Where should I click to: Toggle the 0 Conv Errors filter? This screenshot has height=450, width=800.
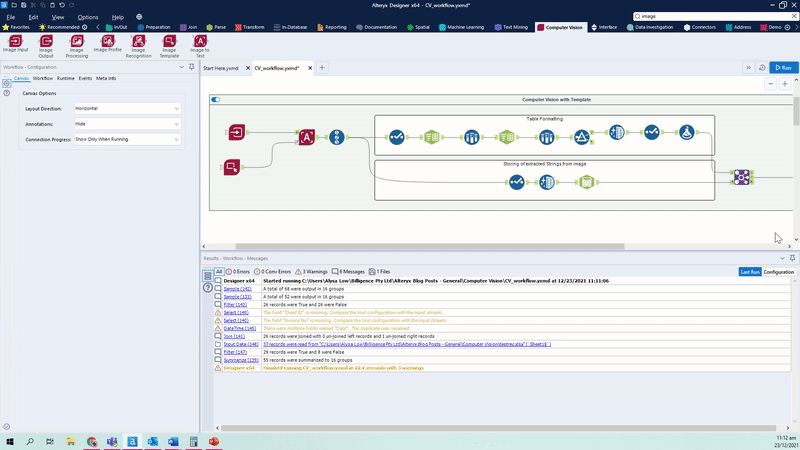272,272
